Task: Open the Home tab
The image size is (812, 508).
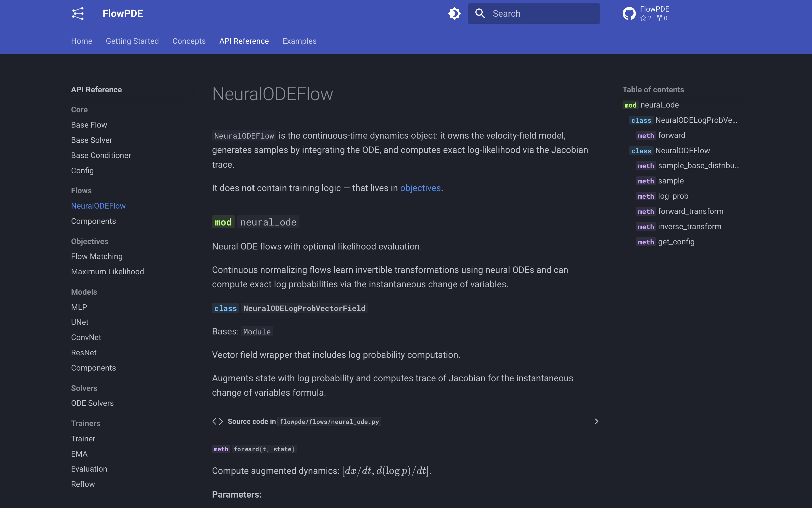Action: pos(81,41)
